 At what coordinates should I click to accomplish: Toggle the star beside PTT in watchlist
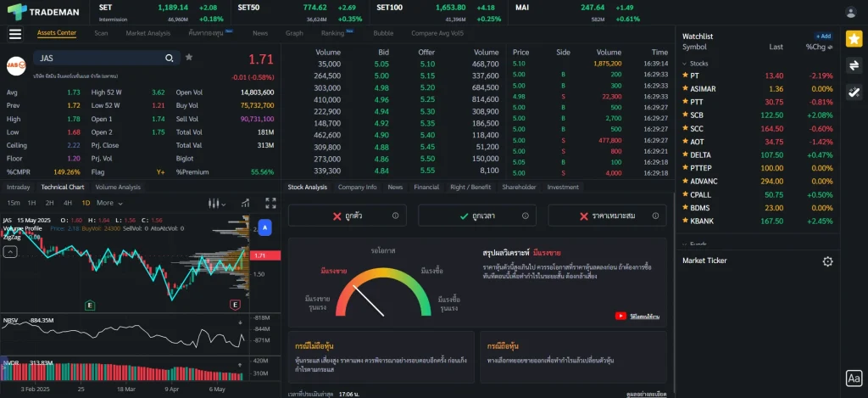coord(685,102)
